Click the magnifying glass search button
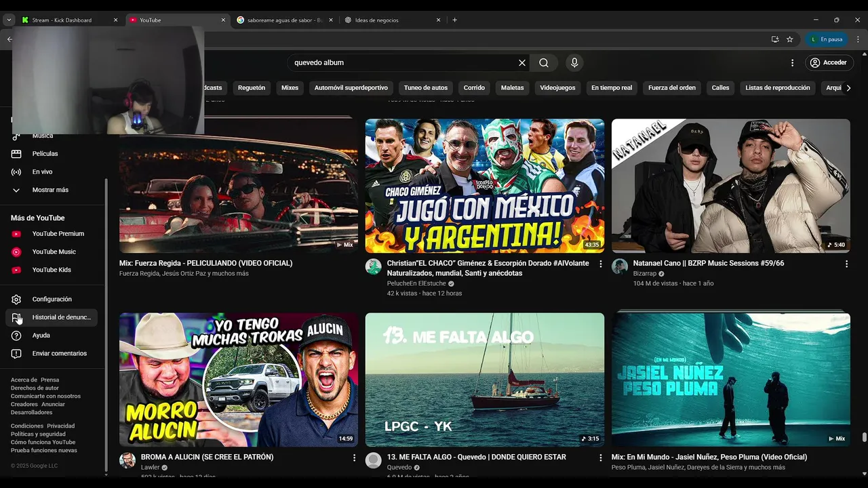Image resolution: width=868 pixels, height=488 pixels. click(544, 62)
